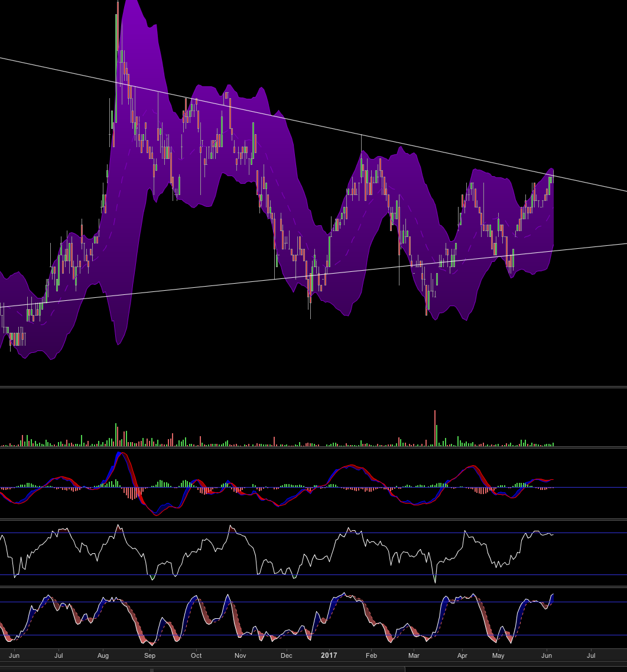Click the Sep label on the time axis

[x=150, y=655]
